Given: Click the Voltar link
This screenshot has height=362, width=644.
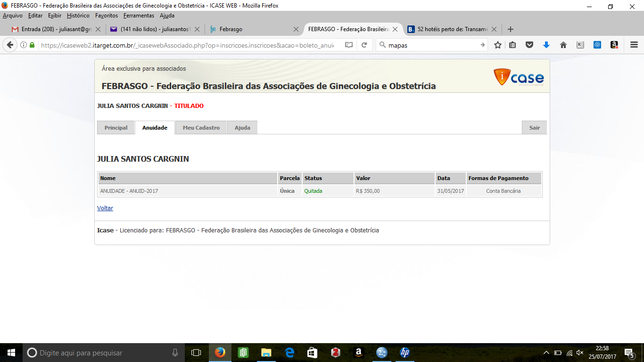Looking at the screenshot, I should (105, 208).
